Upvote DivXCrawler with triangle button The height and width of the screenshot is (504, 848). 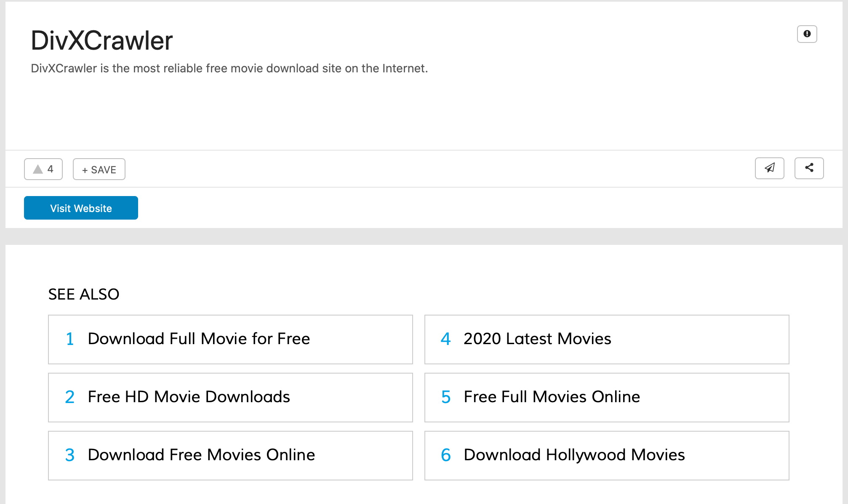point(38,169)
